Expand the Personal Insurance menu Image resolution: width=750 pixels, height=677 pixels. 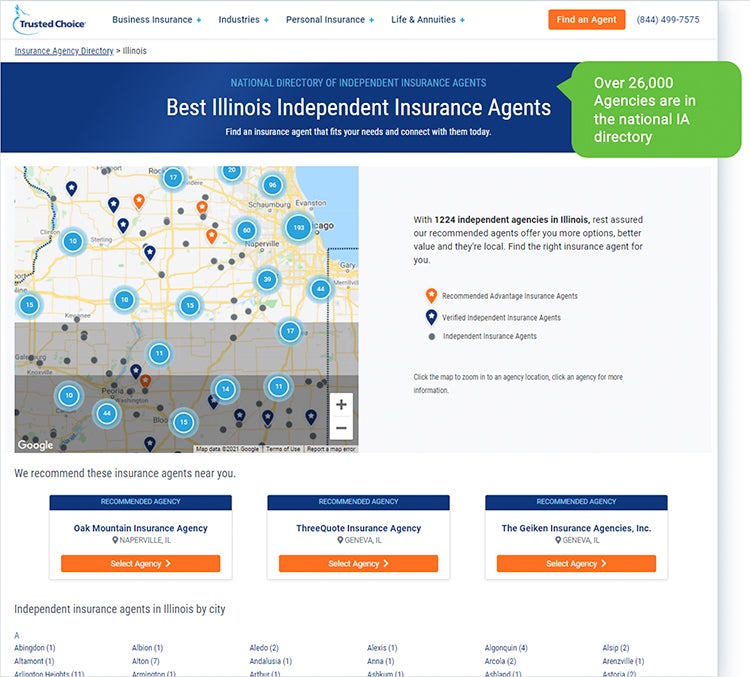pyautogui.click(x=330, y=20)
